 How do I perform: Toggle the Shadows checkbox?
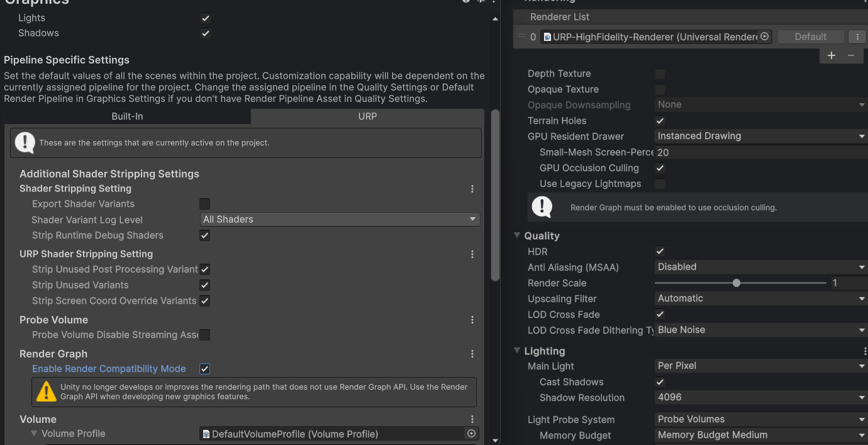[205, 33]
